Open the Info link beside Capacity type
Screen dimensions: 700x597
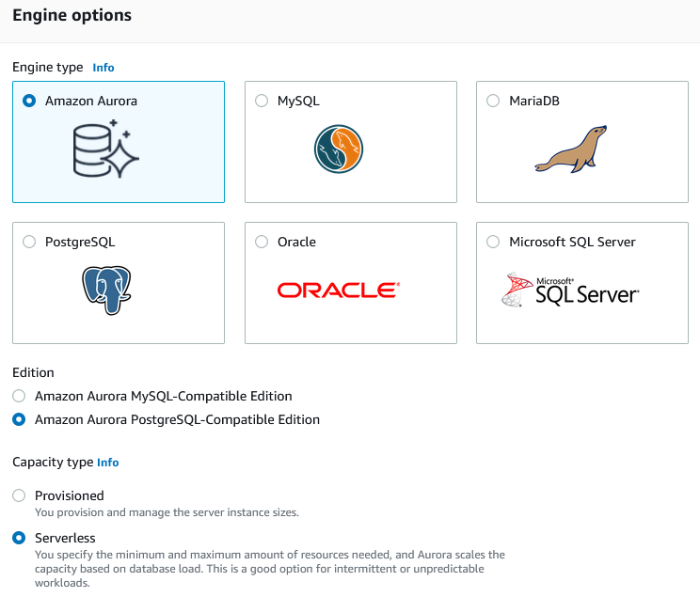(108, 463)
